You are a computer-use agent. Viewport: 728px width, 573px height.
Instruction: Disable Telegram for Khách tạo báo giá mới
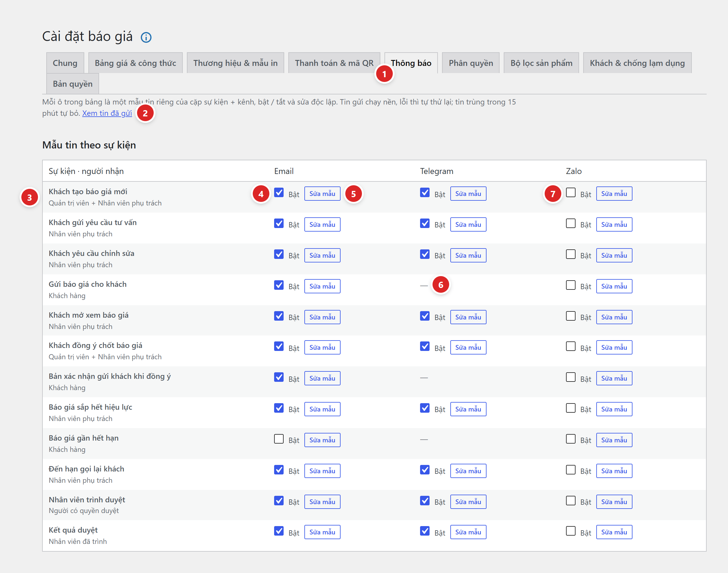coord(425,193)
